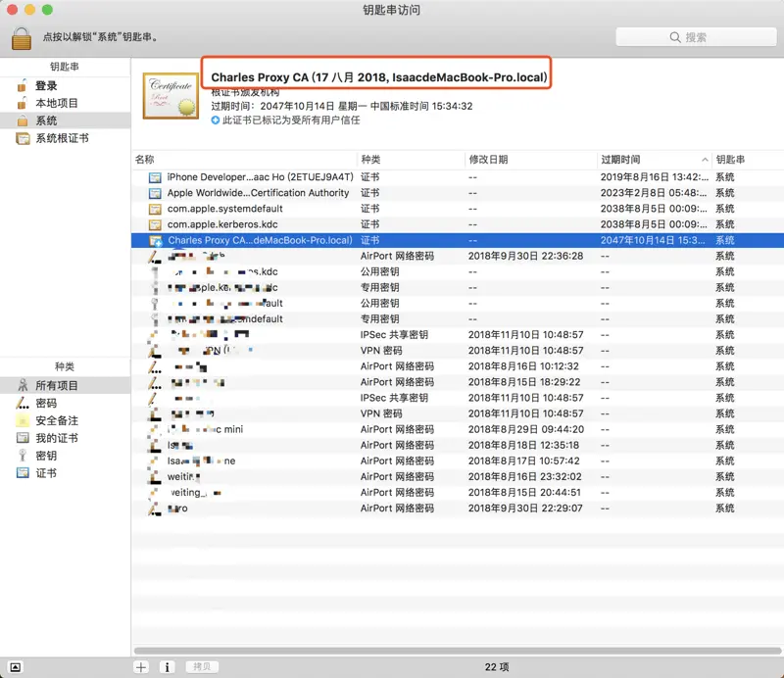This screenshot has height=678, width=784.
Task: Select AirPort item modified 2018年9月30日 22:36:28
Action: pos(458,256)
